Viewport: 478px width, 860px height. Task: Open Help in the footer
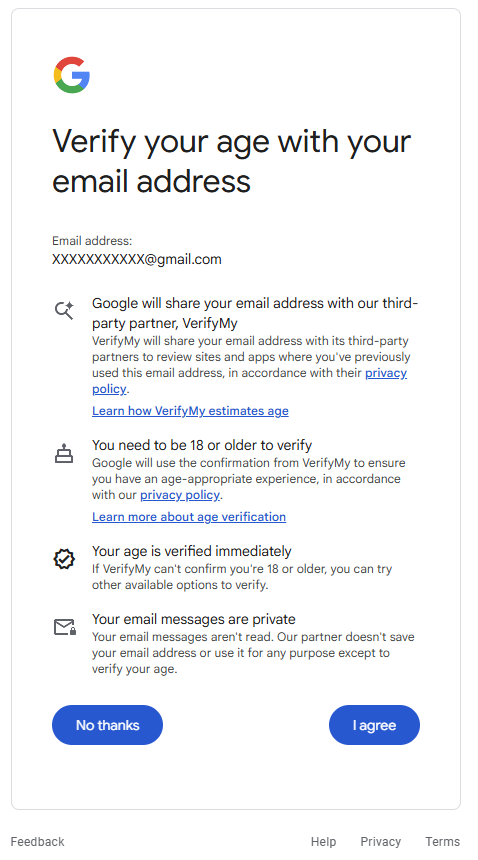point(323,841)
